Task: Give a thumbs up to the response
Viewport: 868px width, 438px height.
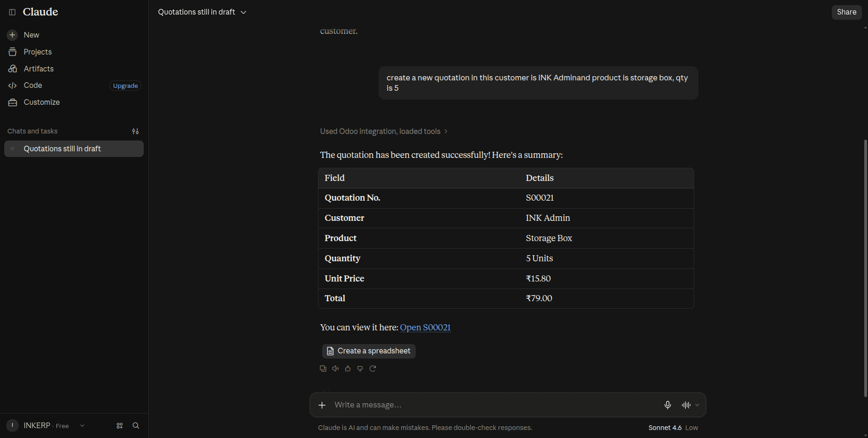Action: coord(348,368)
